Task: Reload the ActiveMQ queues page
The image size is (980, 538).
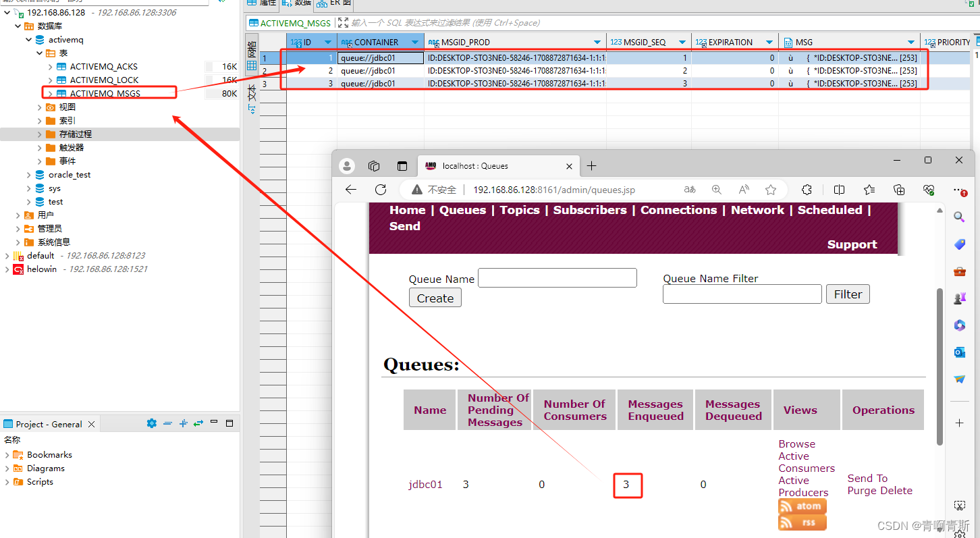Action: click(x=381, y=190)
